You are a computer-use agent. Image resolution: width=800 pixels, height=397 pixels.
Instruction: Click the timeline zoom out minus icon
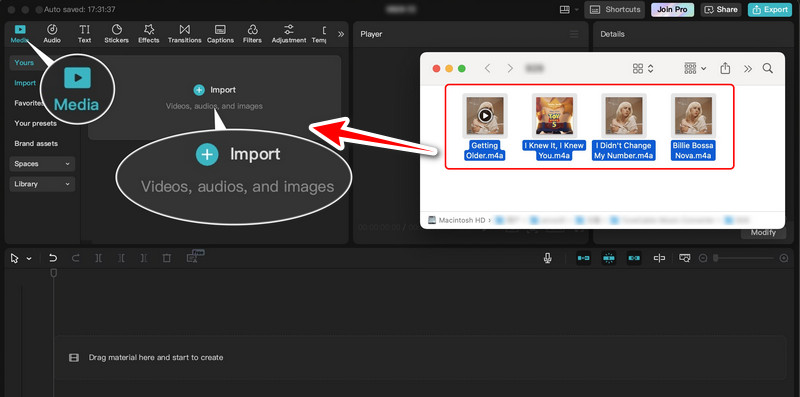click(x=703, y=259)
